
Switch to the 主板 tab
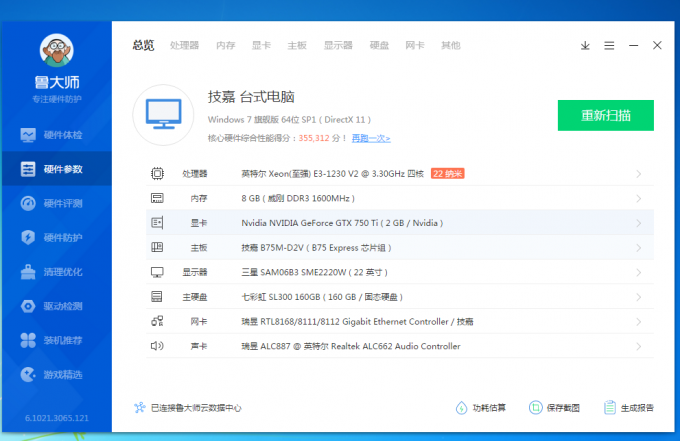(297, 45)
